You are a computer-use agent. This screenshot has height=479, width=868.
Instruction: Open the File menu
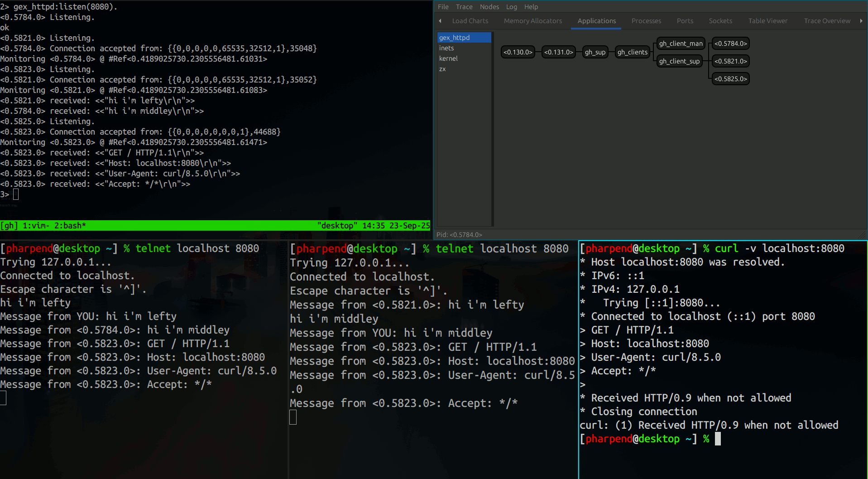point(442,6)
